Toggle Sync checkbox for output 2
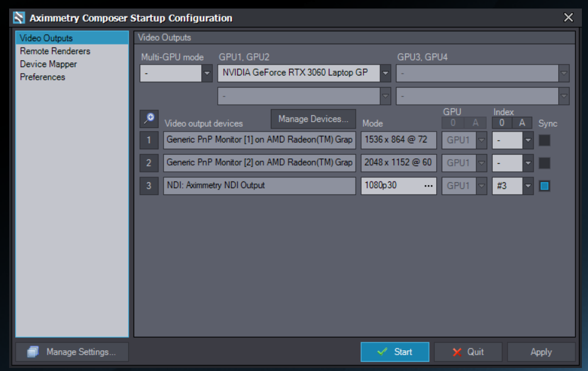 pos(545,163)
